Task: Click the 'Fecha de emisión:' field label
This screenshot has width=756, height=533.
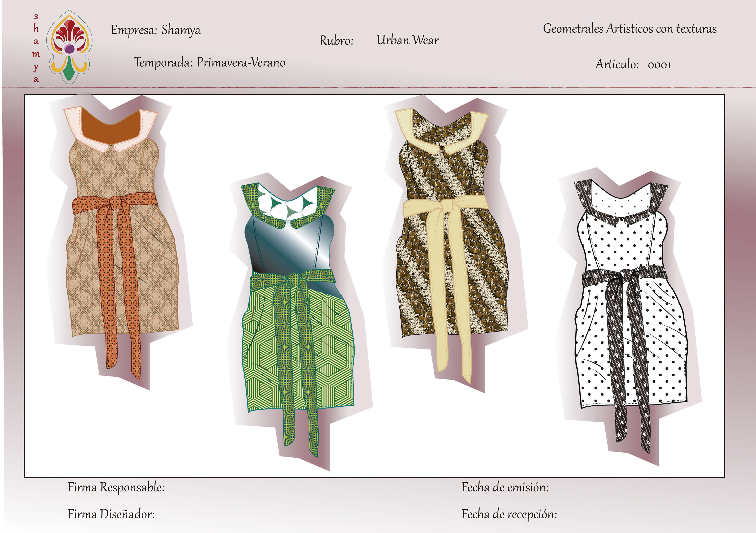Action: [x=505, y=487]
